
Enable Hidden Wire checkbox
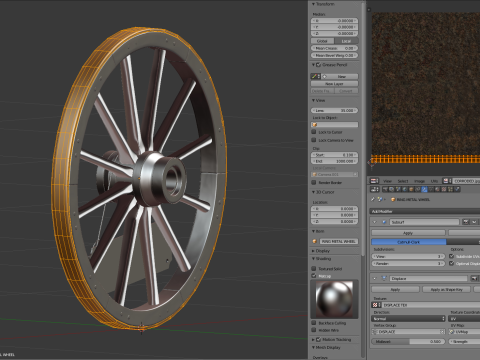314,330
